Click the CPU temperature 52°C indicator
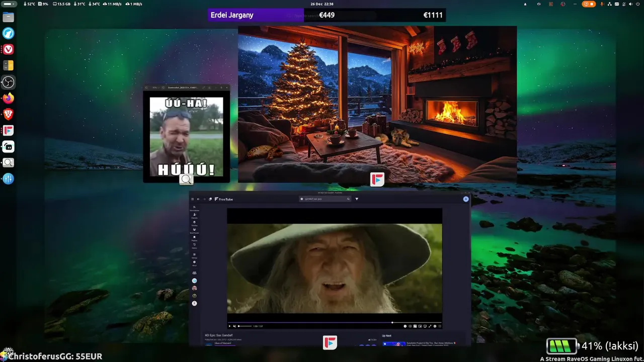The width and height of the screenshot is (644, 362). coord(30,4)
